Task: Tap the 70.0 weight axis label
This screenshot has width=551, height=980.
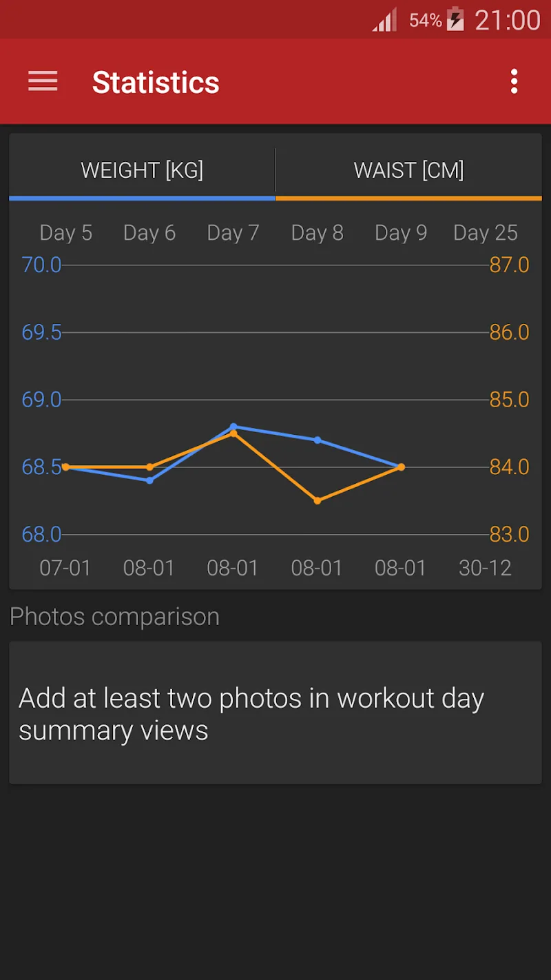Action: 41,265
